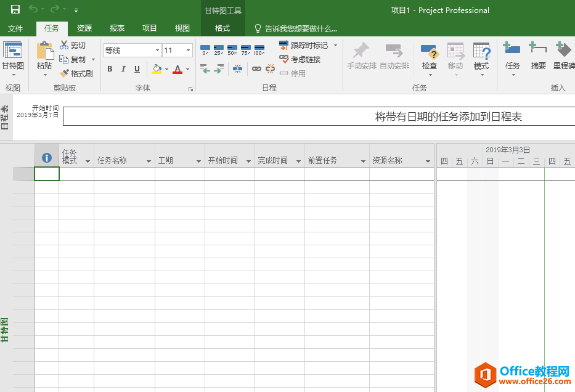Click 考虑链接 (Respect Links) button
The height and width of the screenshot is (392, 575).
pos(300,59)
